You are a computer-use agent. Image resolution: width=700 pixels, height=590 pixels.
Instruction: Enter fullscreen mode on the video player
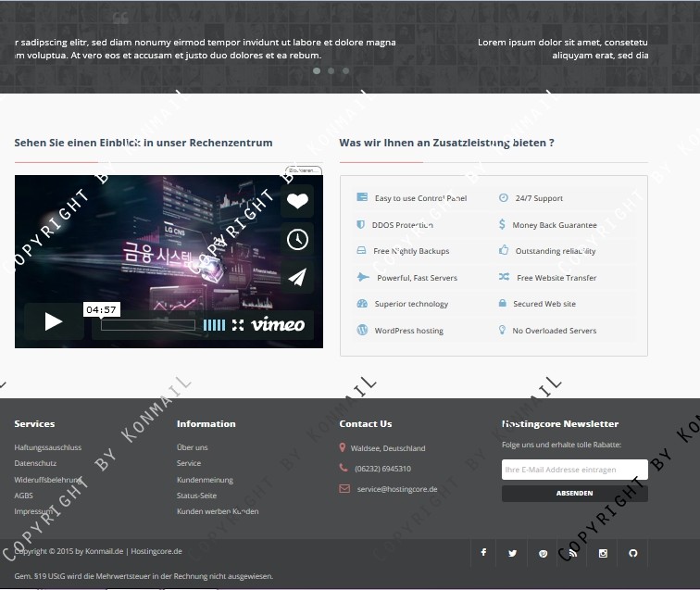point(238,325)
